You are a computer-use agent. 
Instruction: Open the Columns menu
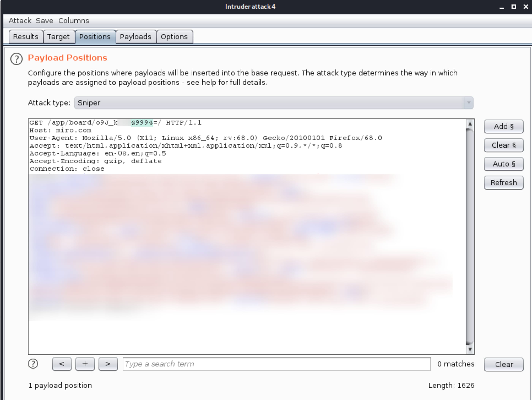click(74, 21)
